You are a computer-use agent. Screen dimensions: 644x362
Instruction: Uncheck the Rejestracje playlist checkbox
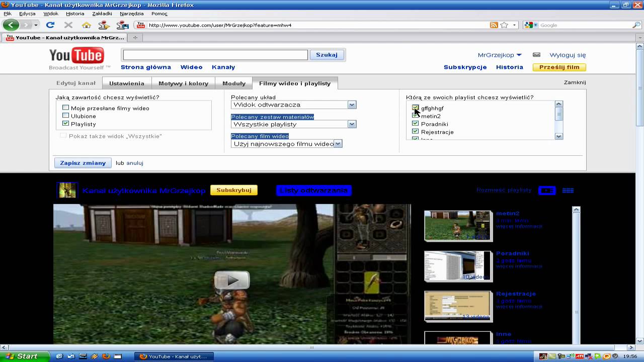415,132
